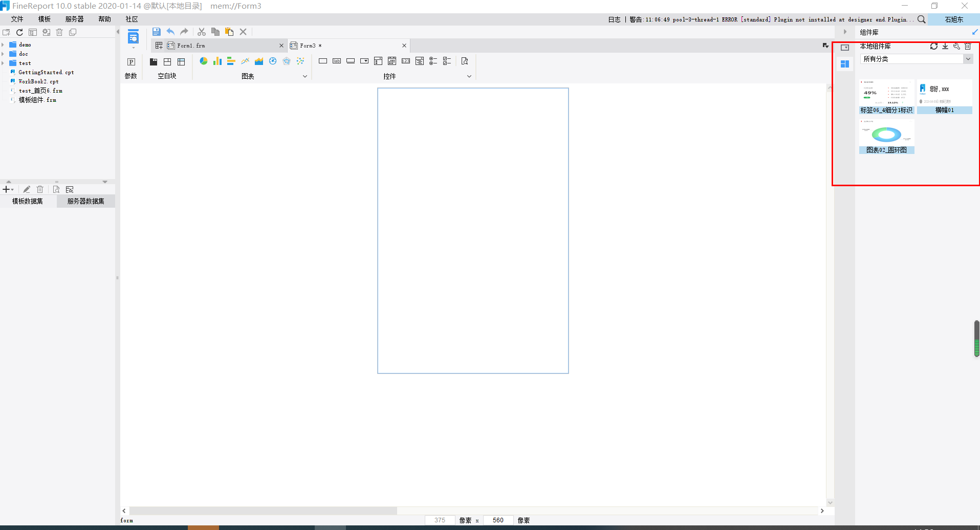980x530 pixels.
Task: Expand the 控件 widget group arrow
Action: [469, 76]
